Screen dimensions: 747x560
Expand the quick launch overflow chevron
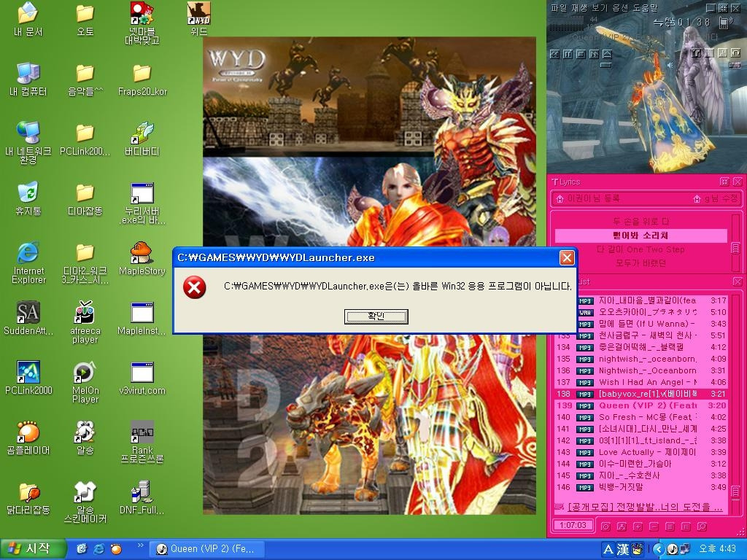tap(140, 545)
